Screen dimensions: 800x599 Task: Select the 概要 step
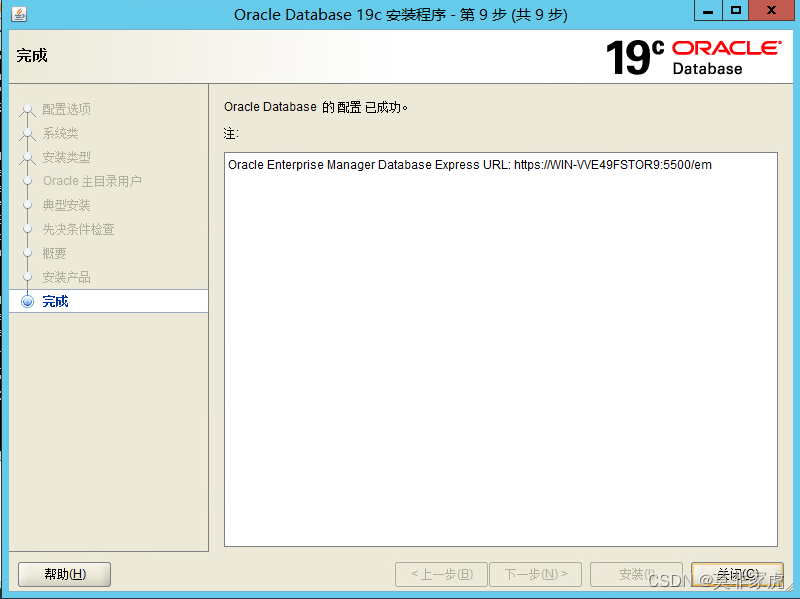(54, 253)
